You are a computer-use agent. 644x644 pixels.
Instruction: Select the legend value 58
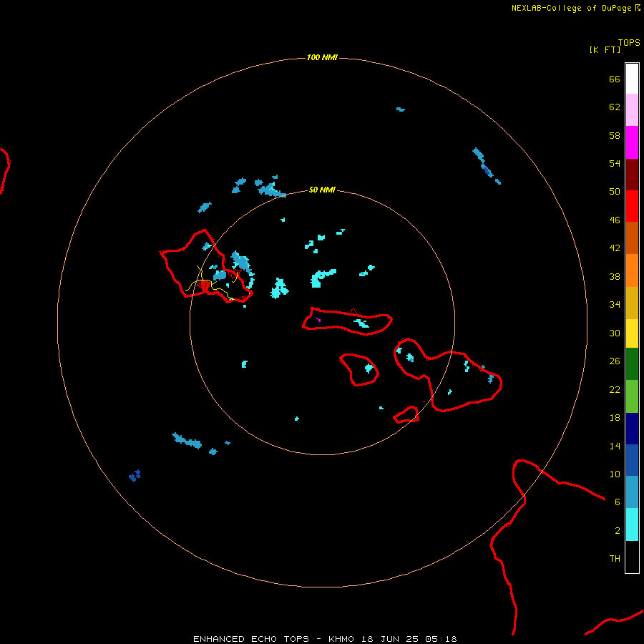pyautogui.click(x=615, y=135)
